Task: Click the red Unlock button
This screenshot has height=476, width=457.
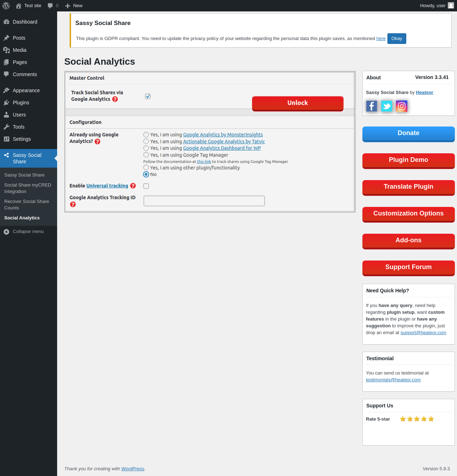Action: point(298,104)
